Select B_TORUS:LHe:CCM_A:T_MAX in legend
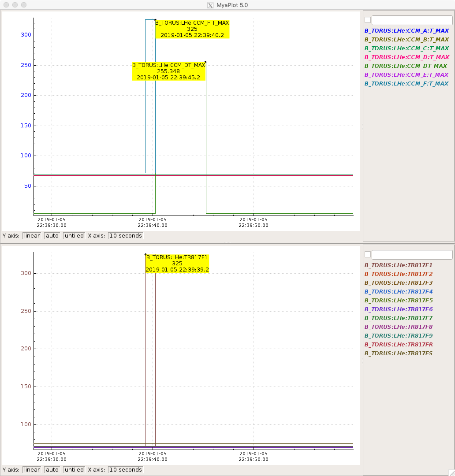Viewport: 455px width, 476px height. pos(407,31)
